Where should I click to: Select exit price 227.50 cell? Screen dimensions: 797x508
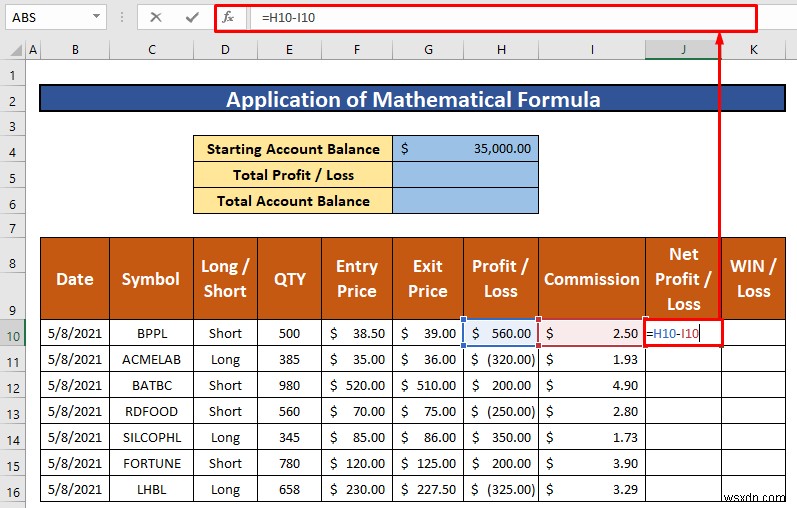[428, 489]
